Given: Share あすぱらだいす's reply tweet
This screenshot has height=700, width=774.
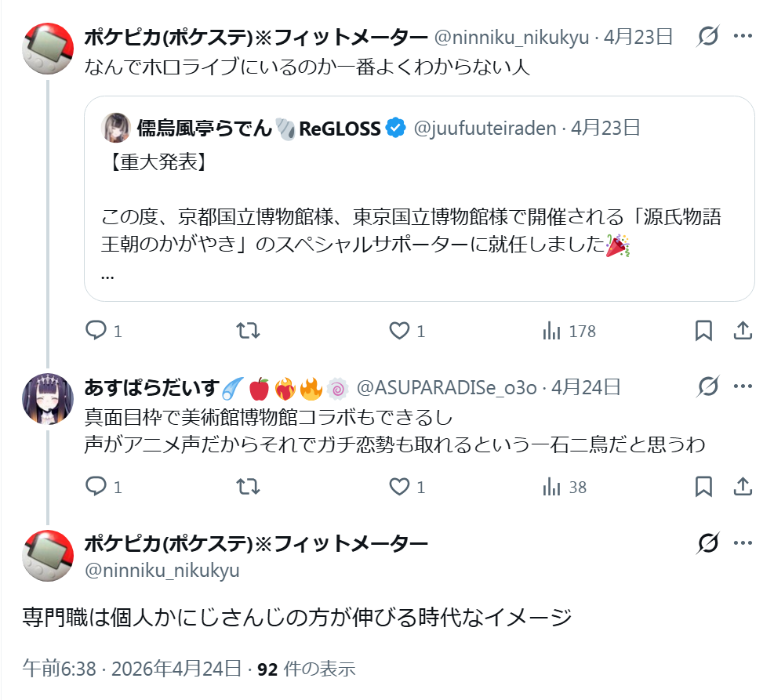Looking at the screenshot, I should 743,487.
